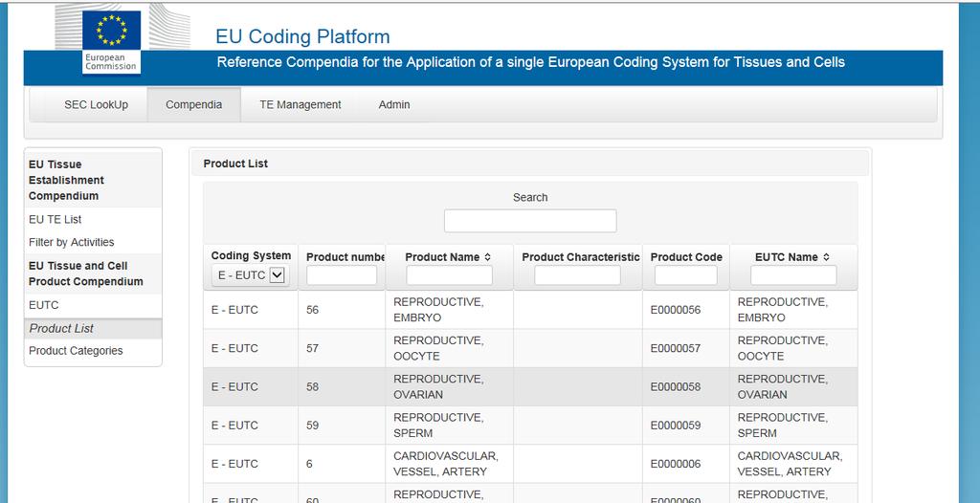
Task: Open the SEC LookUp tab
Action: [97, 105]
